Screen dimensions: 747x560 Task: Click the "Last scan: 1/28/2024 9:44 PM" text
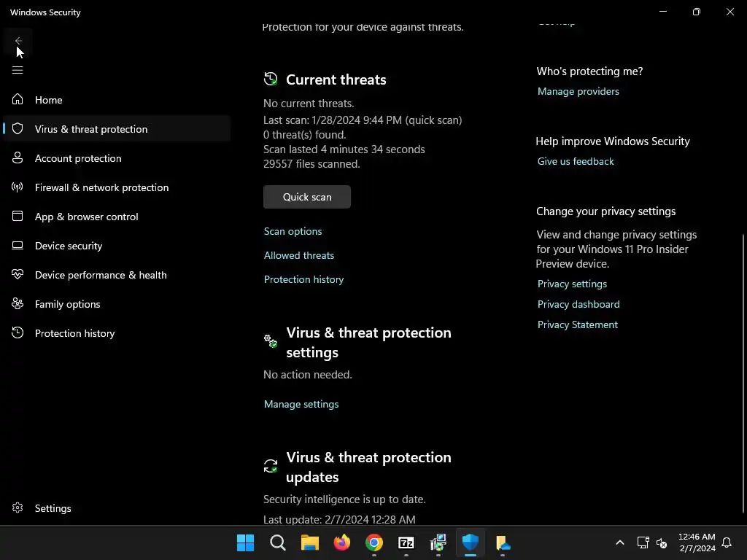coord(333,120)
